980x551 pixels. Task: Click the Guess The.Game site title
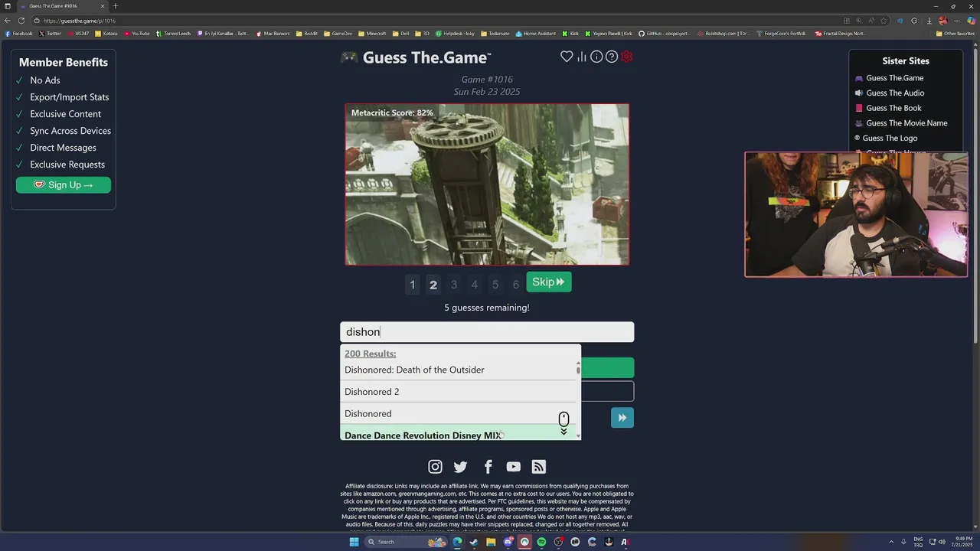(426, 57)
